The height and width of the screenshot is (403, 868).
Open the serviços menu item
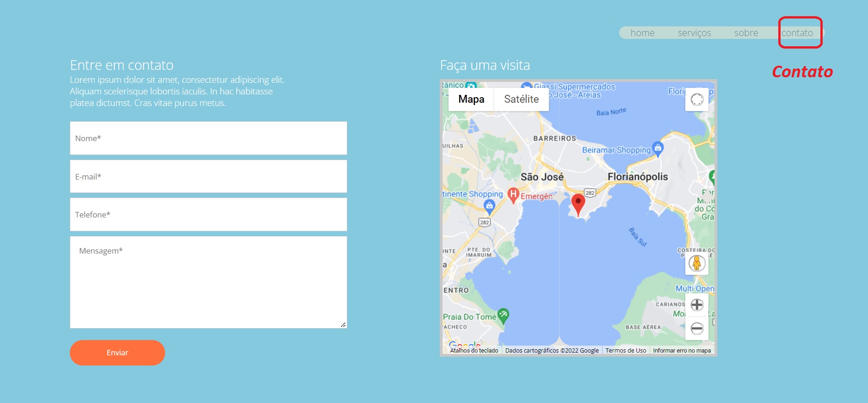[694, 33]
